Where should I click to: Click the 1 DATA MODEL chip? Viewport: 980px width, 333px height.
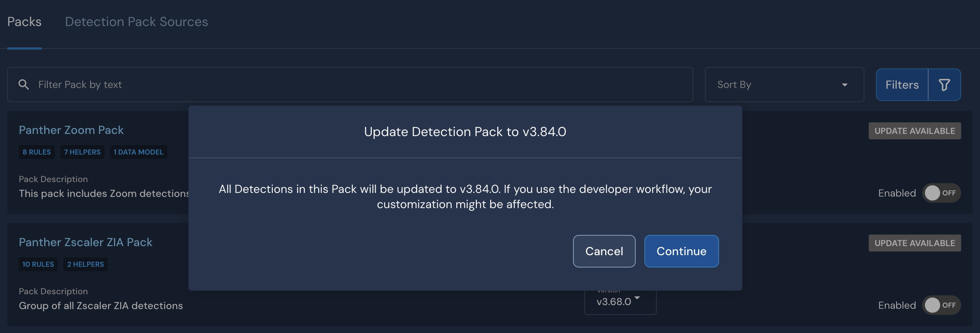click(x=138, y=152)
